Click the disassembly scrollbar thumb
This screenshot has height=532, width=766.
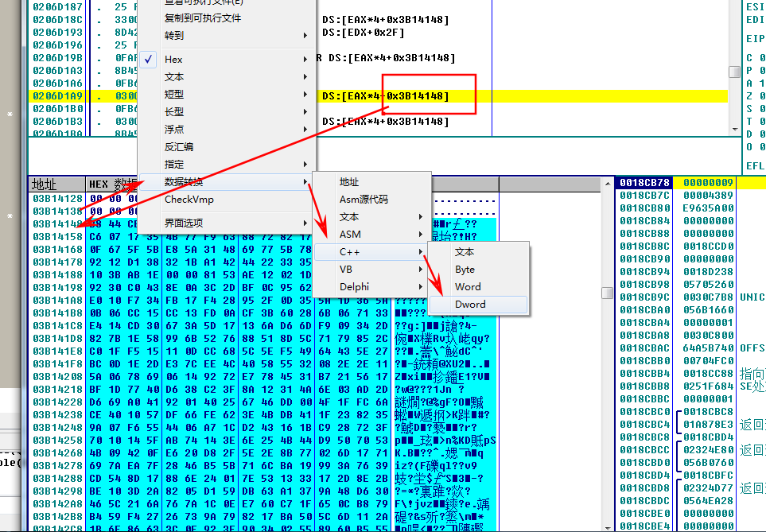point(734,72)
